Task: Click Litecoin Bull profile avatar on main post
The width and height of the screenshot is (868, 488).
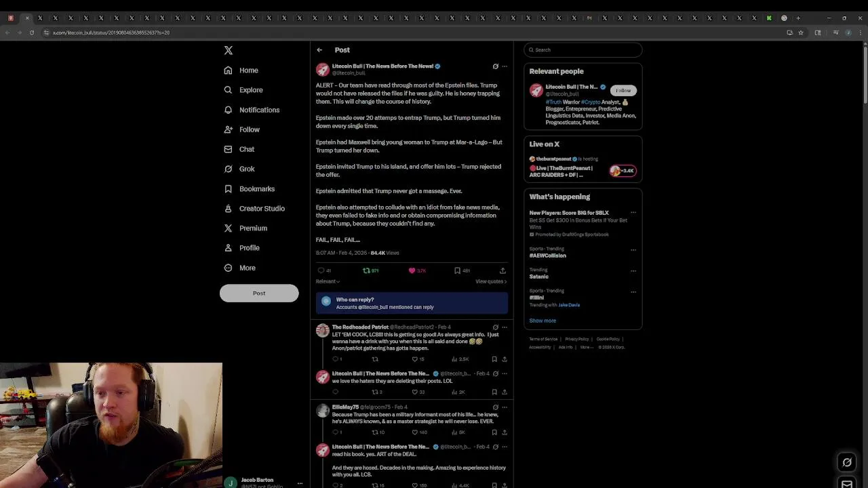Action: tap(323, 69)
